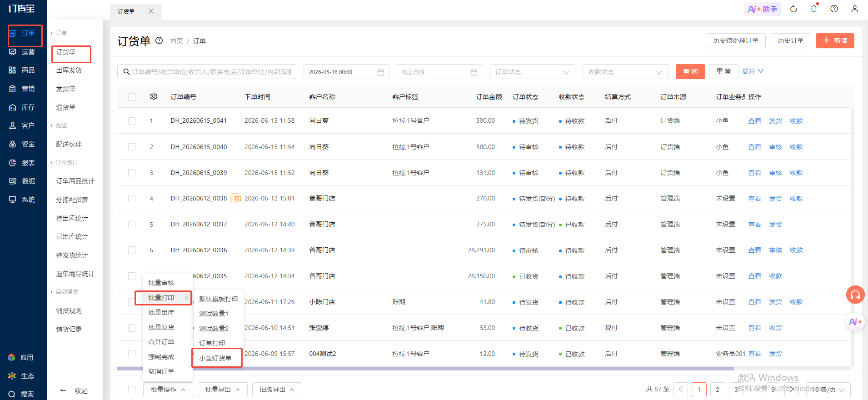Select checkbox for order DH_20260615_0041
This screenshot has height=400, width=868.
click(x=132, y=121)
